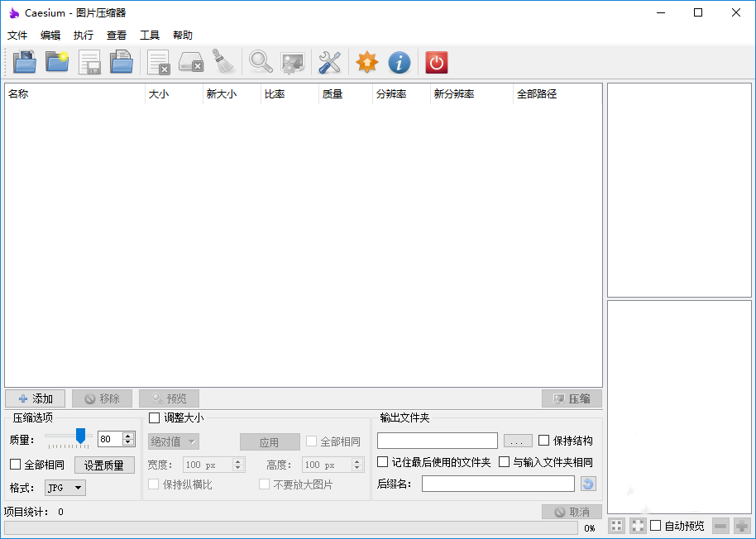The image size is (756, 539).
Task: Click the save list toolbar icon
Action: [89, 62]
